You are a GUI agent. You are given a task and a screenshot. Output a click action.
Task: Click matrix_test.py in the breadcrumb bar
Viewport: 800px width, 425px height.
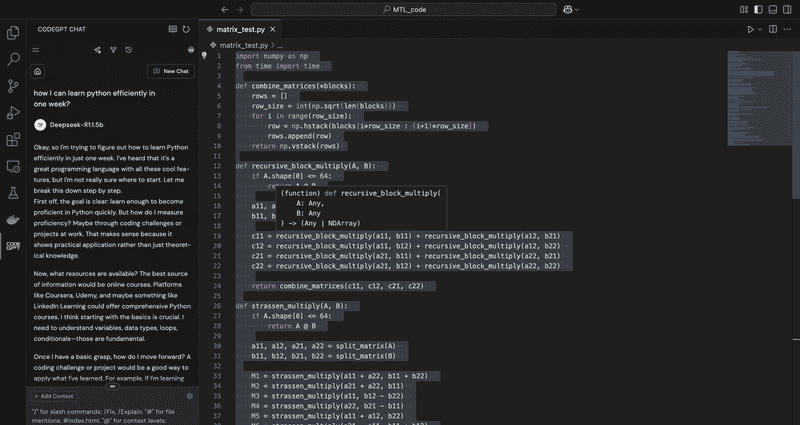point(242,45)
